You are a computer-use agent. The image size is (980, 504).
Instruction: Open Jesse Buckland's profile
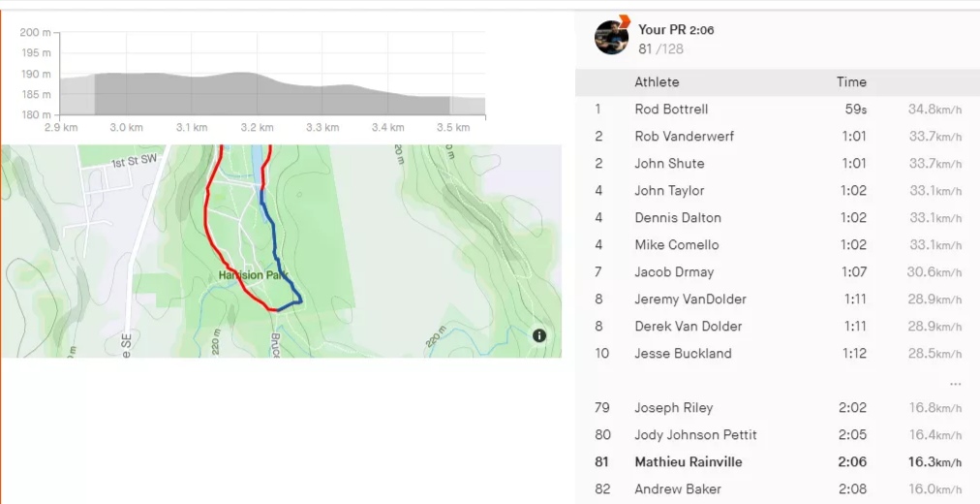(683, 354)
